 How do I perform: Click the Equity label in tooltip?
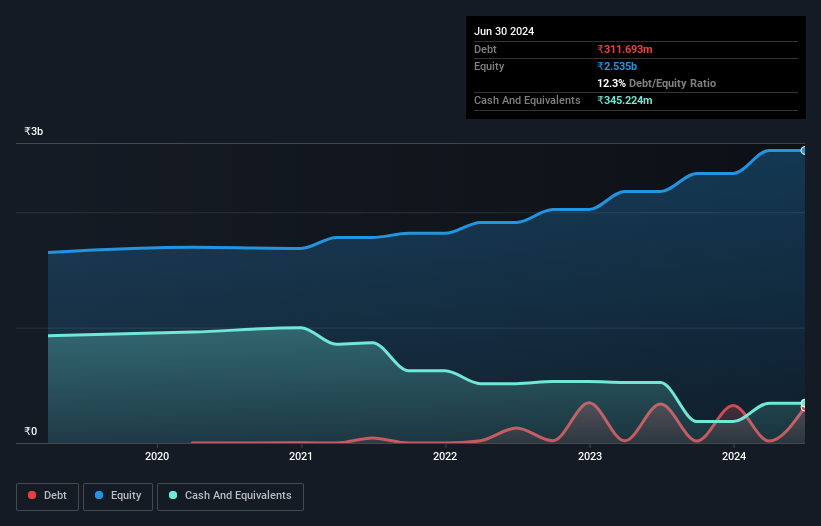click(x=489, y=66)
